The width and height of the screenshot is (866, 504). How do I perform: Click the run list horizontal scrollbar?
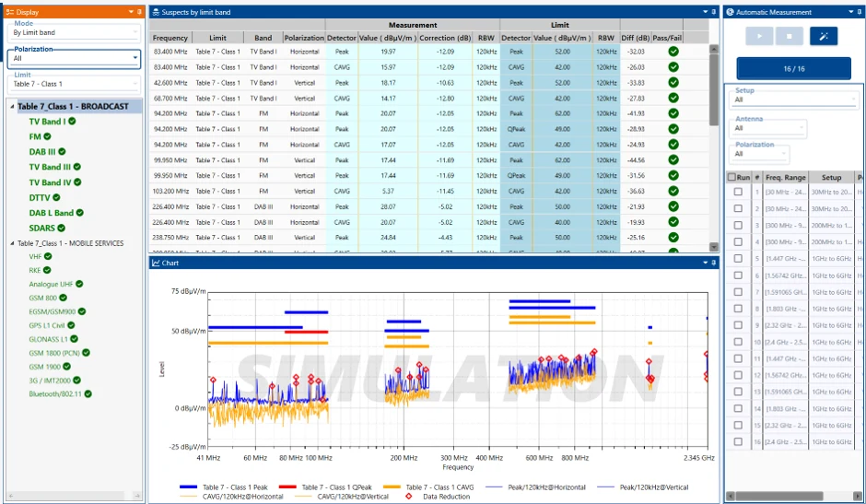point(780,496)
